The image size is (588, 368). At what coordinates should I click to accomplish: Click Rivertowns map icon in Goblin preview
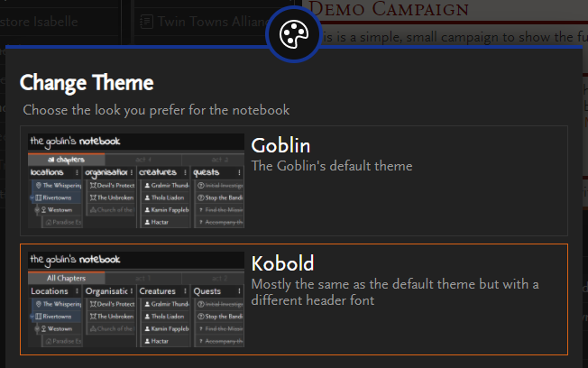coord(38,198)
